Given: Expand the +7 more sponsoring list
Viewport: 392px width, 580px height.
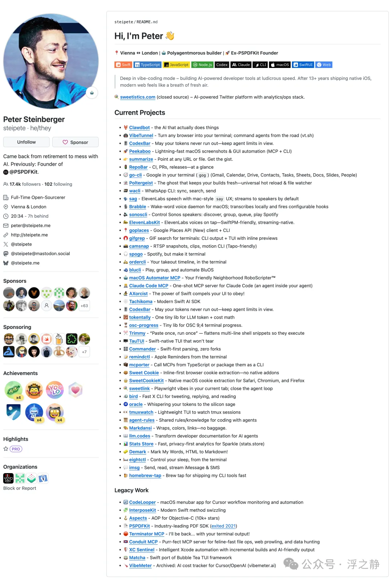Looking at the screenshot, I should click(84, 352).
